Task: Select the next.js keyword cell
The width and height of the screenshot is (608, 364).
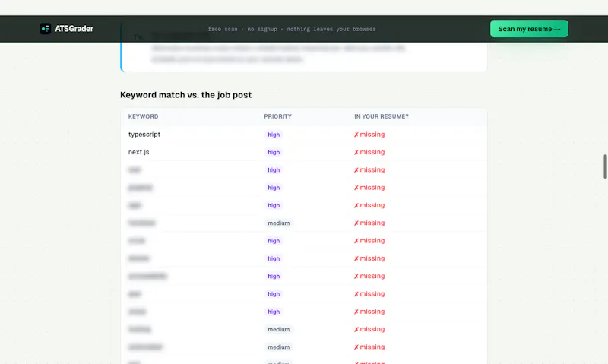Action: tap(139, 152)
